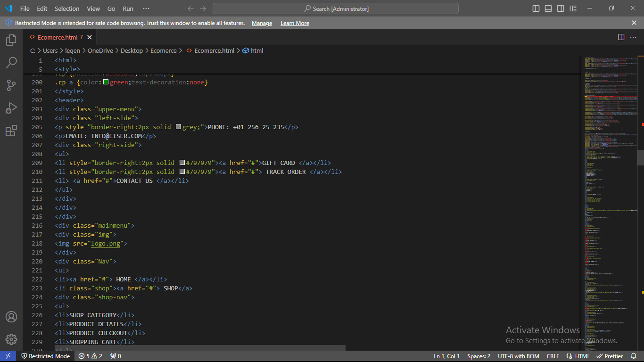Open the Run and Debug panel
Viewport: 644px width, 362px height.
[x=11, y=108]
